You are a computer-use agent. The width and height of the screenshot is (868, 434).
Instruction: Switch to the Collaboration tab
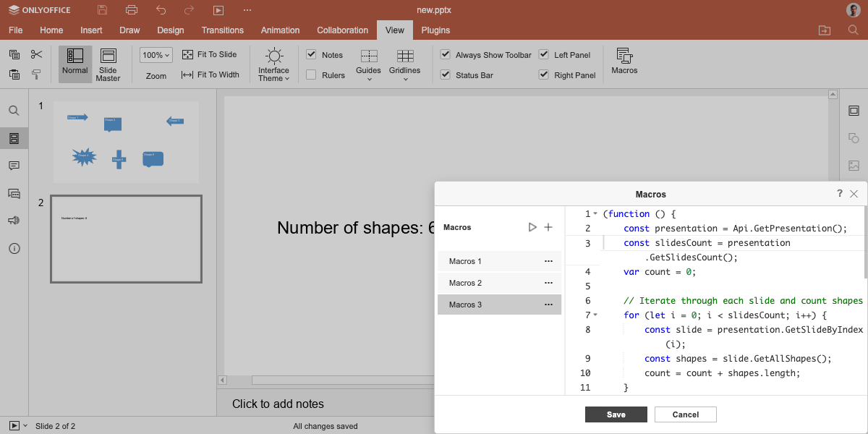[343, 30]
